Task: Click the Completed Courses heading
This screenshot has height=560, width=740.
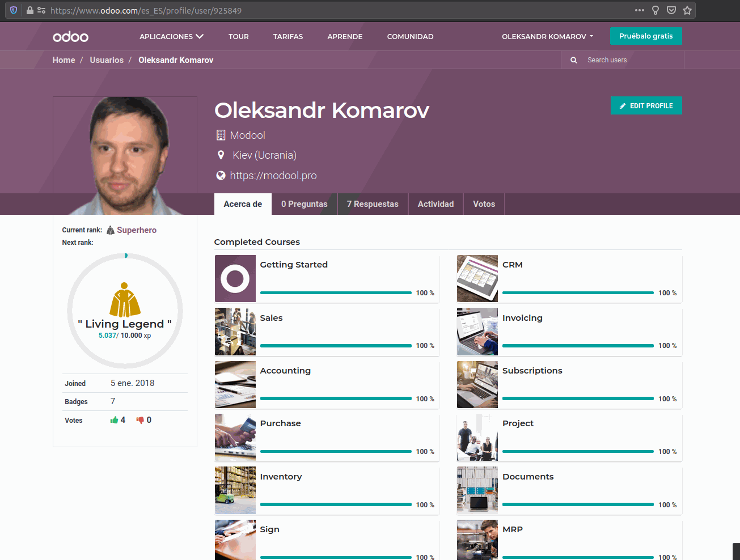Action: (257, 242)
